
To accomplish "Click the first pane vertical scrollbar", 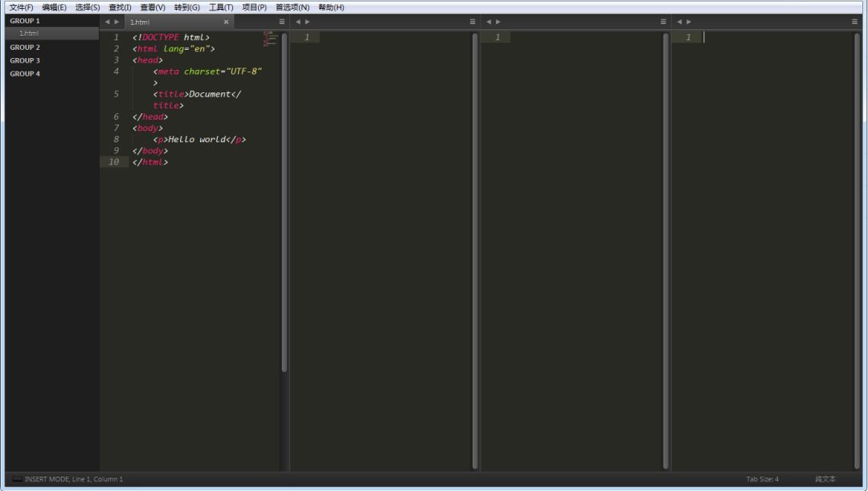I will [x=284, y=202].
